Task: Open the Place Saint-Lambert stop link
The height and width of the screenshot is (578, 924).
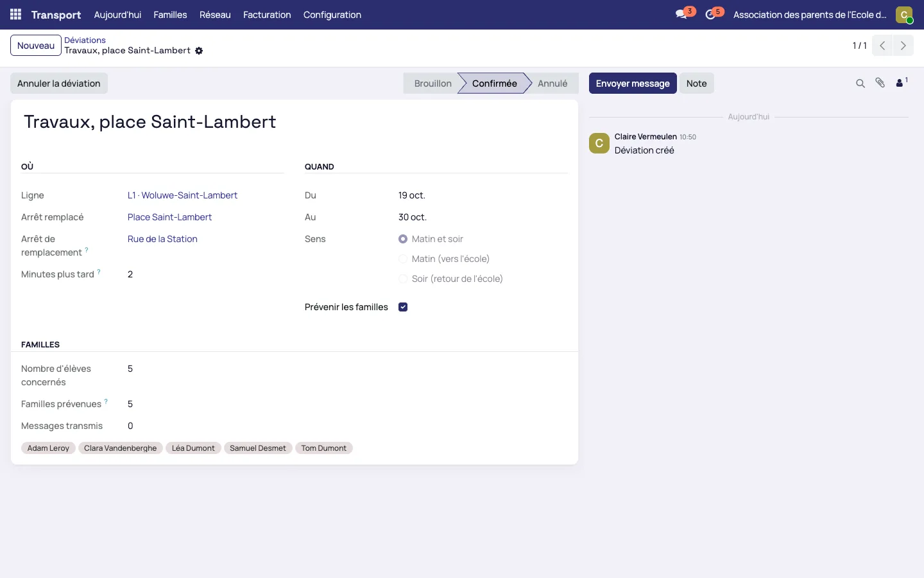Action: (169, 217)
